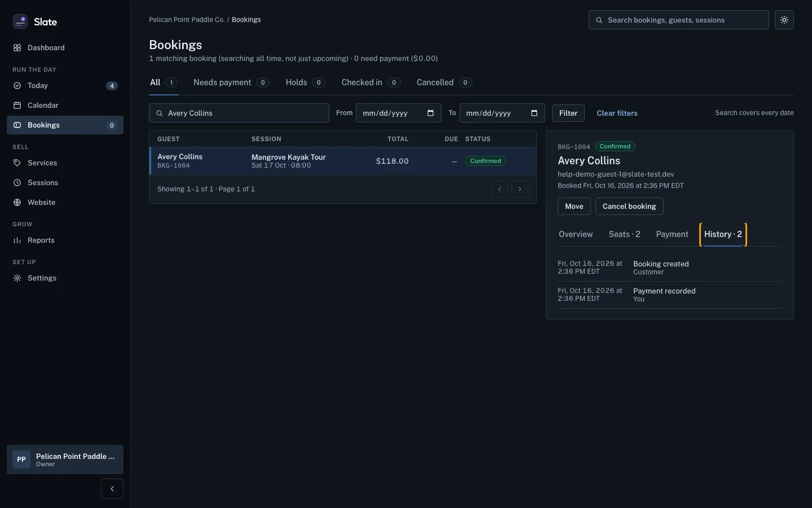Open the Reports page
Screen dimensions: 812x508
point(65,240)
